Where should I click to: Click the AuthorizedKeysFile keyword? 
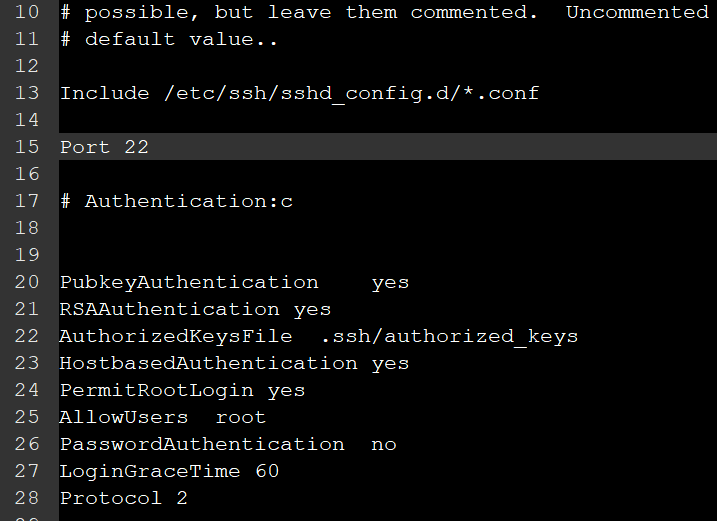point(176,336)
